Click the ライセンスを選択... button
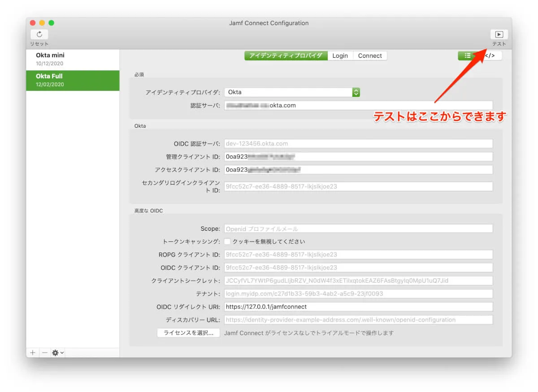This screenshot has height=392, width=538. 188,333
